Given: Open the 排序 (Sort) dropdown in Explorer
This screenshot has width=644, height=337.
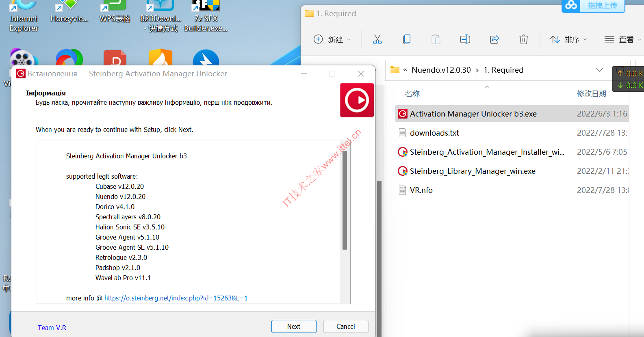Looking at the screenshot, I should coord(568,39).
